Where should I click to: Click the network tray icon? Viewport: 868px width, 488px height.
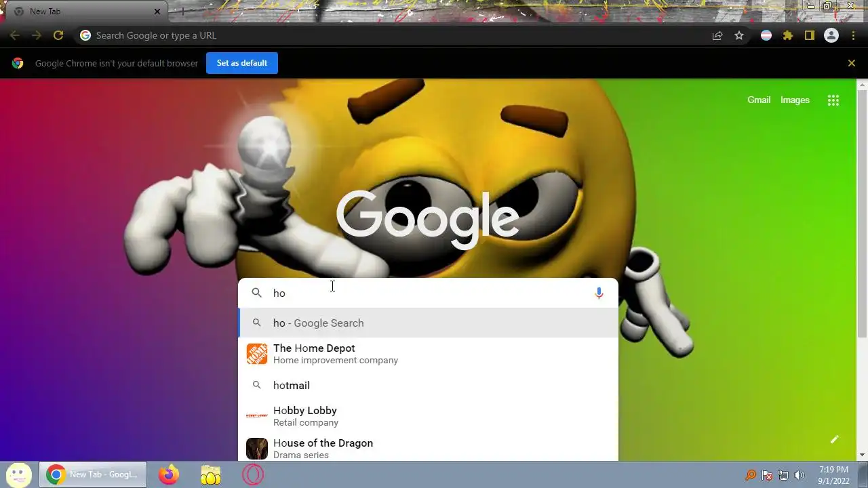click(x=783, y=475)
